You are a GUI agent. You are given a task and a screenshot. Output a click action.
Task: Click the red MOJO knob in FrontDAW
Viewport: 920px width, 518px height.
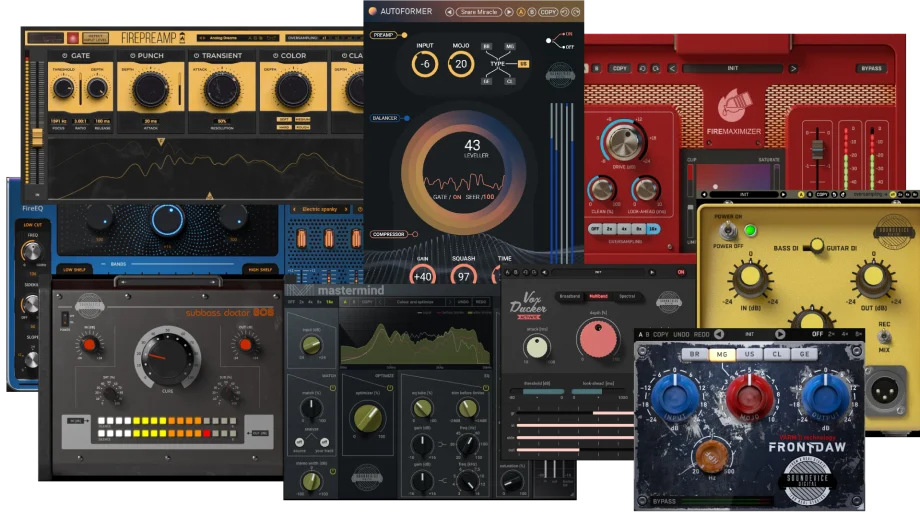click(x=750, y=396)
